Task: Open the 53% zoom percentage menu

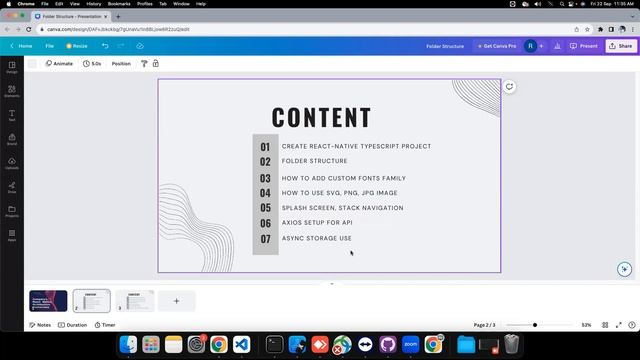Action: point(587,325)
